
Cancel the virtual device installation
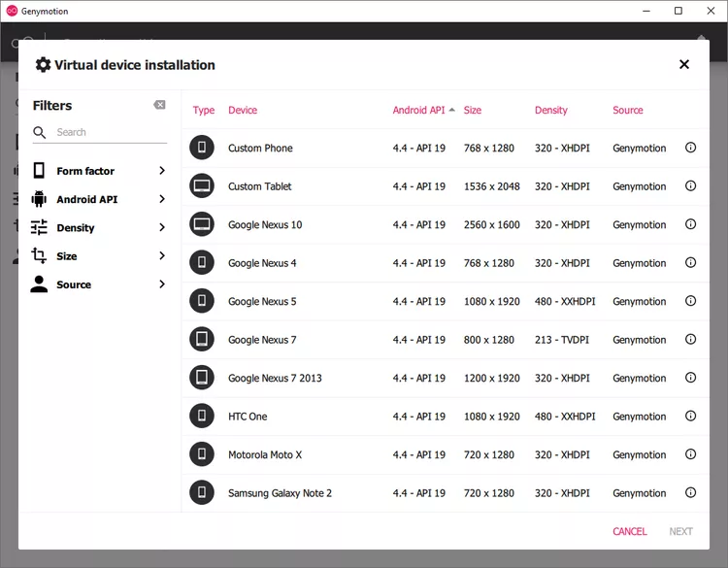click(629, 531)
